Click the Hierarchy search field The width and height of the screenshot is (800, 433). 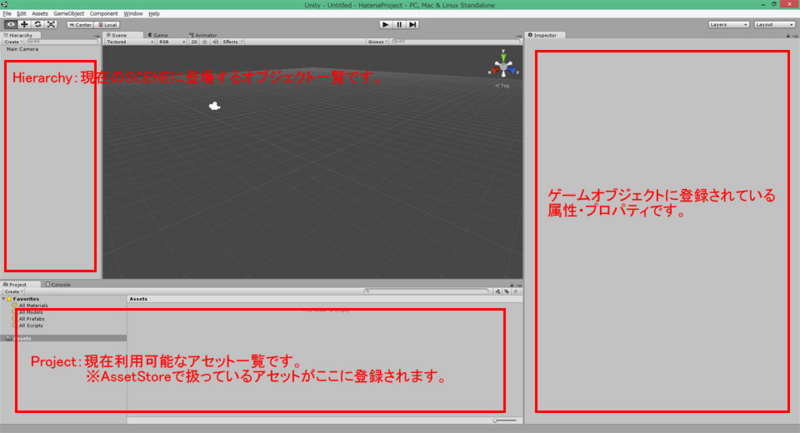[62, 42]
